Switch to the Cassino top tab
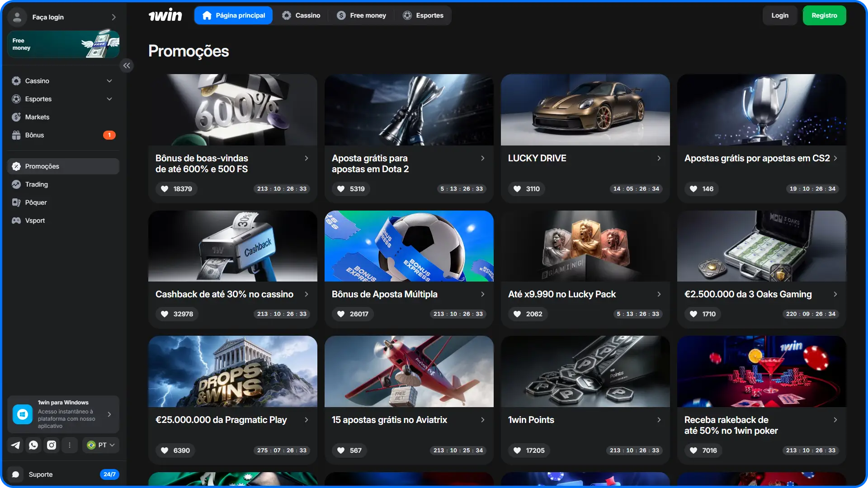868x488 pixels. coord(301,15)
